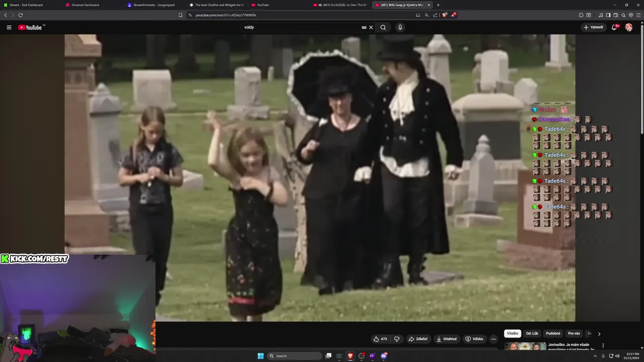Go to the YouTube home logo
Screen dimensions: 644x362
point(31,27)
